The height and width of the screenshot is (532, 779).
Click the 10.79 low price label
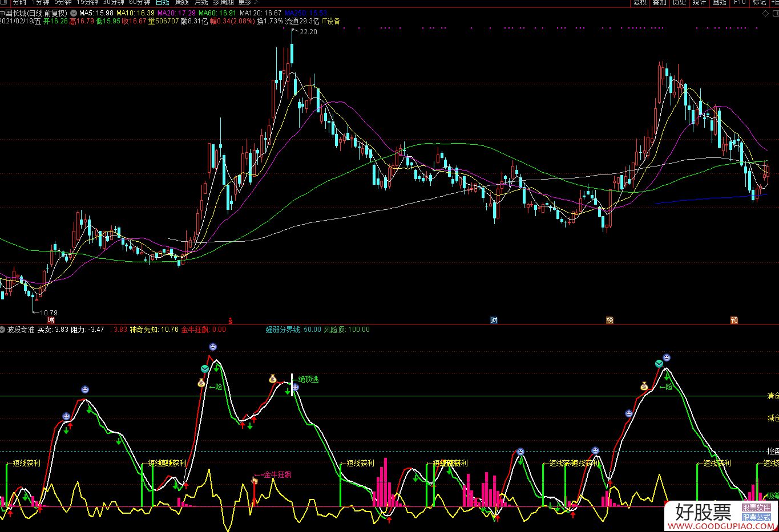[x=49, y=312]
